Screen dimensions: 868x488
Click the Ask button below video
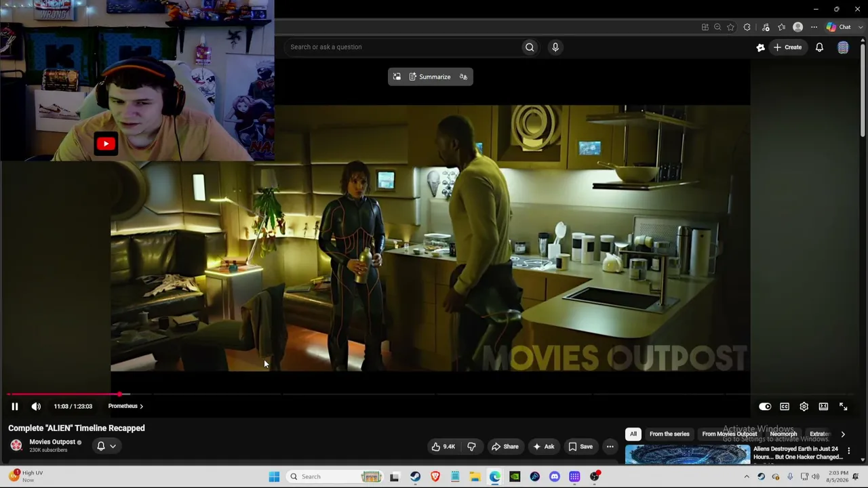(x=544, y=447)
